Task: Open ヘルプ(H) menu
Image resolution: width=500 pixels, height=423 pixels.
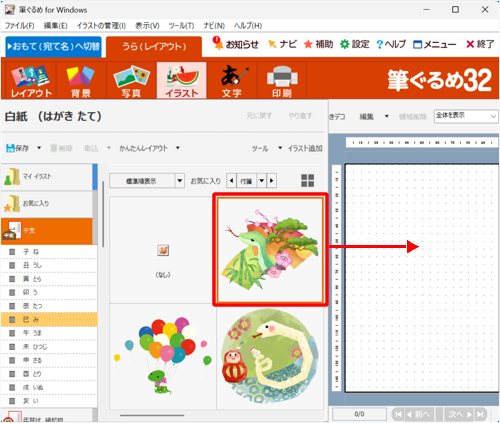Action: 248,26
